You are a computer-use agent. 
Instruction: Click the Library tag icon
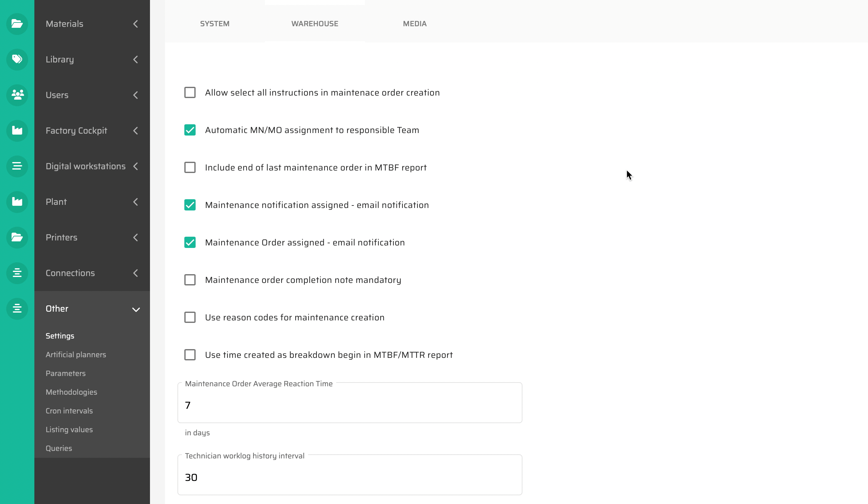pos(17,59)
